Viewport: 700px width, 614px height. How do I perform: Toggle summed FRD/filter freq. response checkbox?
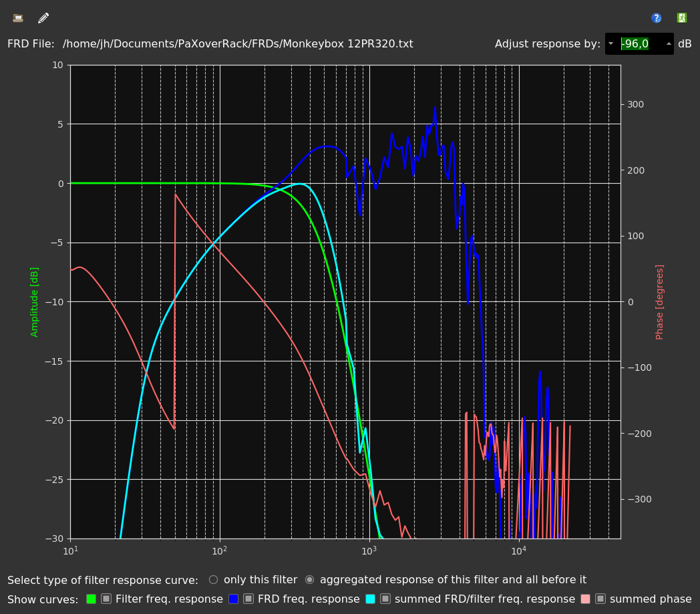[x=385, y=599]
